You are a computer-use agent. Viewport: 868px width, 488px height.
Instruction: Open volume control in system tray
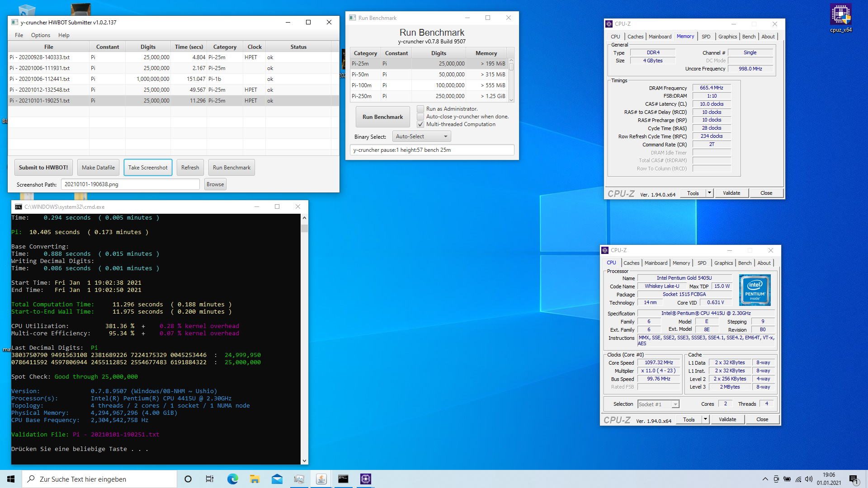[x=809, y=479]
